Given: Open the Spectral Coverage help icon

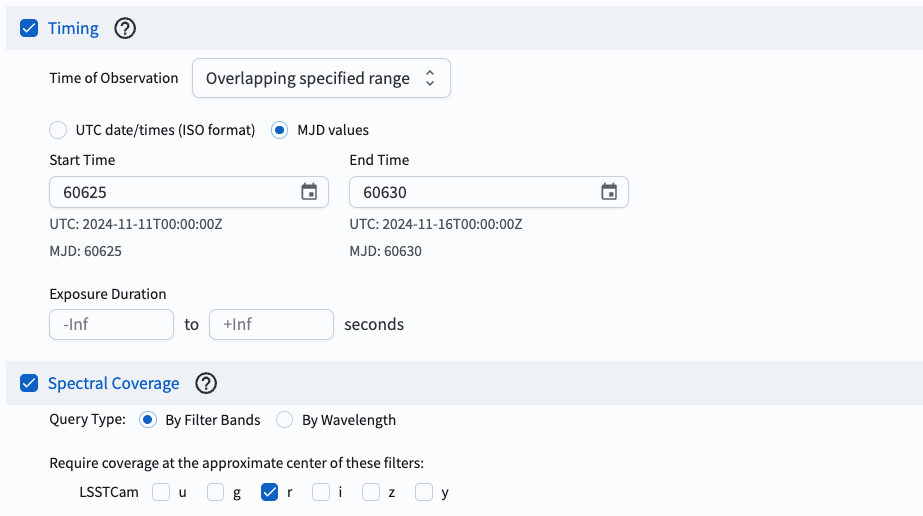Looking at the screenshot, I should tap(206, 383).
